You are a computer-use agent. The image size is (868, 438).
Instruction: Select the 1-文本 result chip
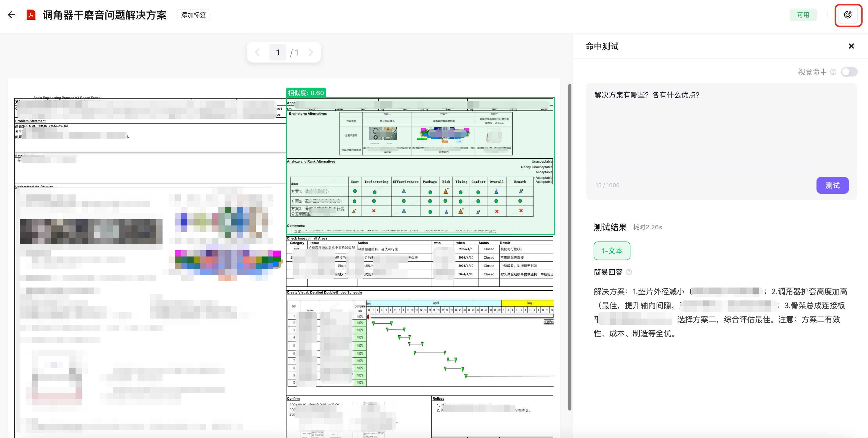point(612,251)
